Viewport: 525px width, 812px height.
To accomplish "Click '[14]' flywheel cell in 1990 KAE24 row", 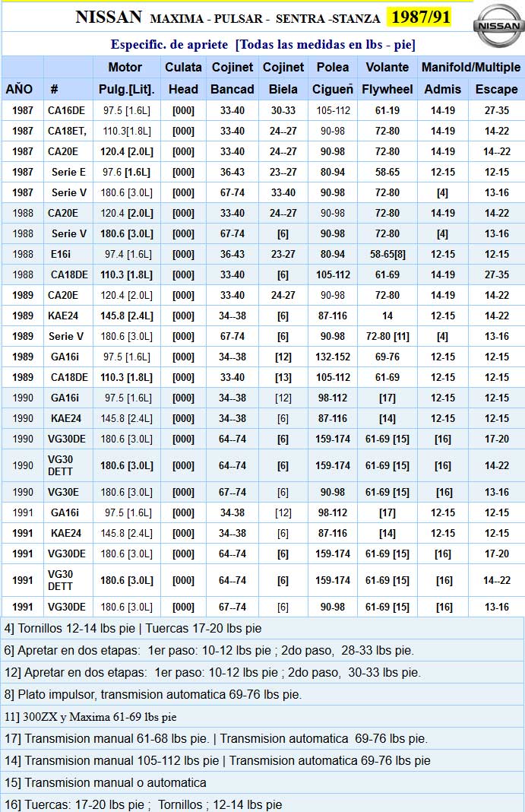I will pos(387,418).
